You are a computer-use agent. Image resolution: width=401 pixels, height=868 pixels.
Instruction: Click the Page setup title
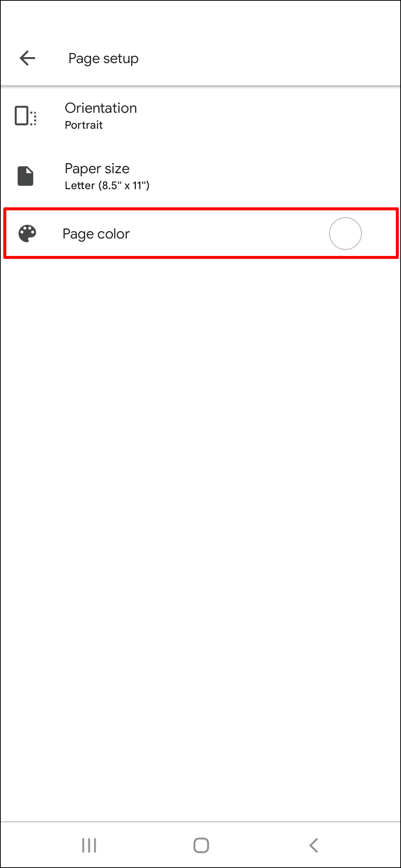103,58
